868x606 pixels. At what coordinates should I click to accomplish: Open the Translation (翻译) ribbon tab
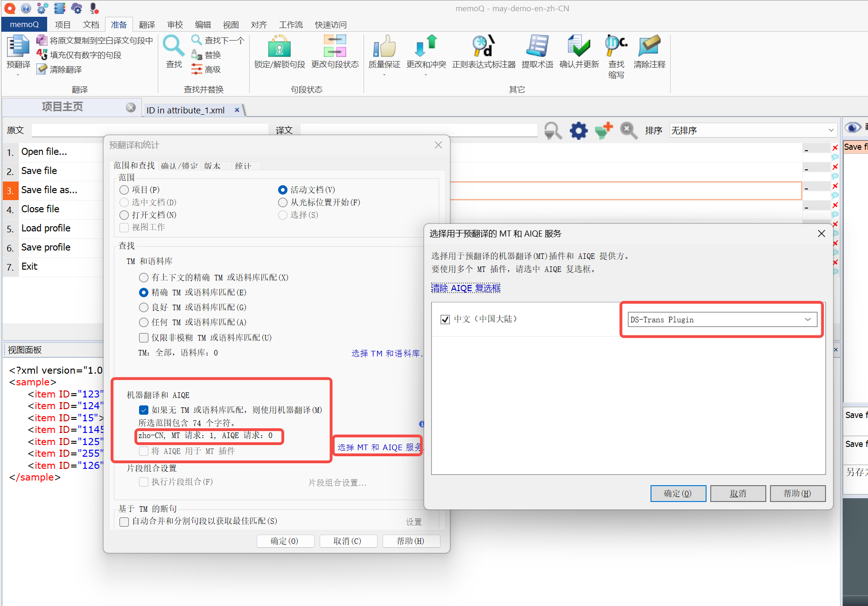(147, 25)
